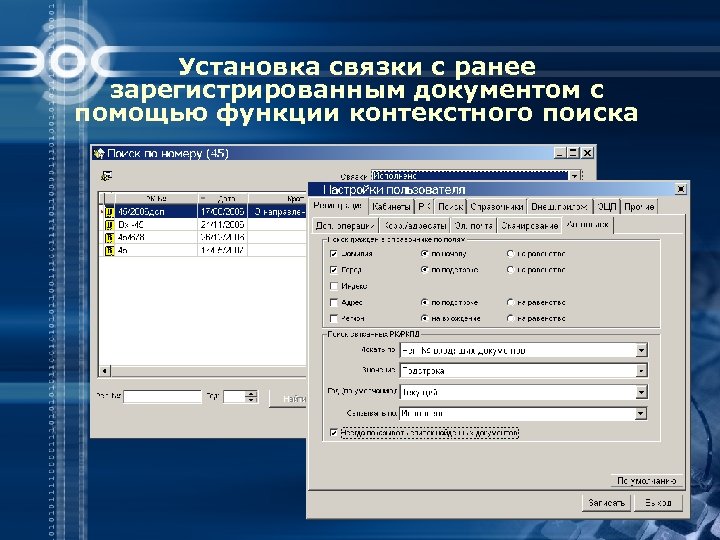This screenshot has width=720, height=540.
Task: Select 'на равенство' radio in the Город row
Action: [510, 270]
